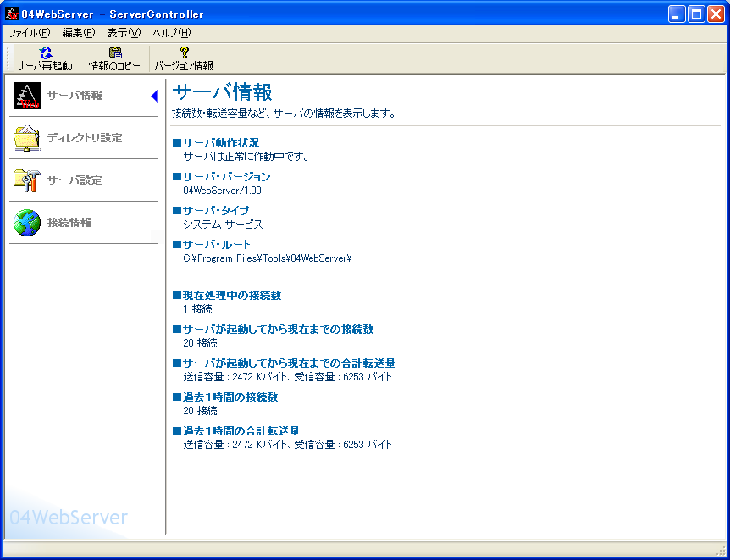Image resolution: width=730 pixels, height=560 pixels.
Task: Click the バージョン情報 toolbar label
Action: pyautogui.click(x=184, y=66)
